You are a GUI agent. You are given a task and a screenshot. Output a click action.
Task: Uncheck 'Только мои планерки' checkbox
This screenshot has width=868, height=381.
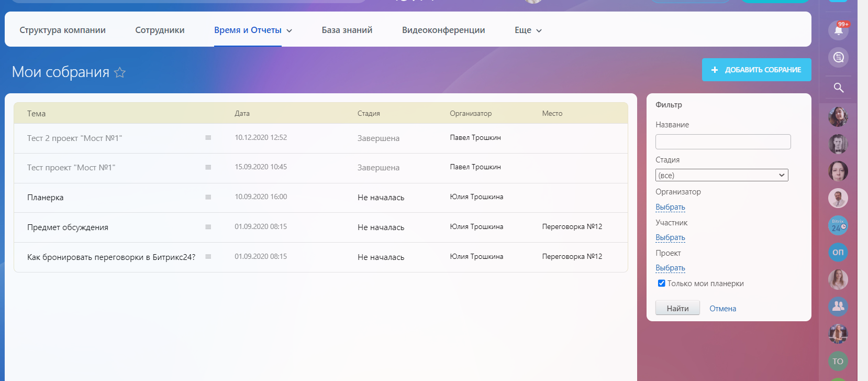pos(662,284)
